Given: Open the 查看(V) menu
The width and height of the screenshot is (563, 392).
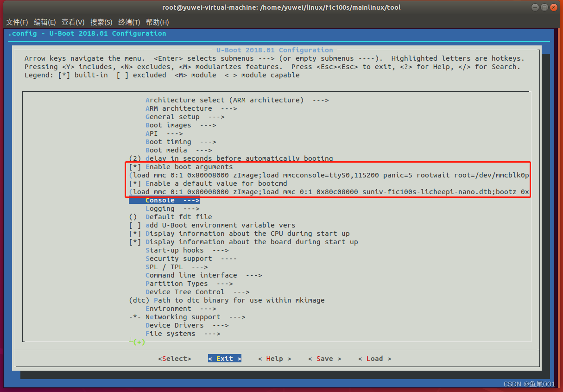Looking at the screenshot, I should (x=72, y=22).
